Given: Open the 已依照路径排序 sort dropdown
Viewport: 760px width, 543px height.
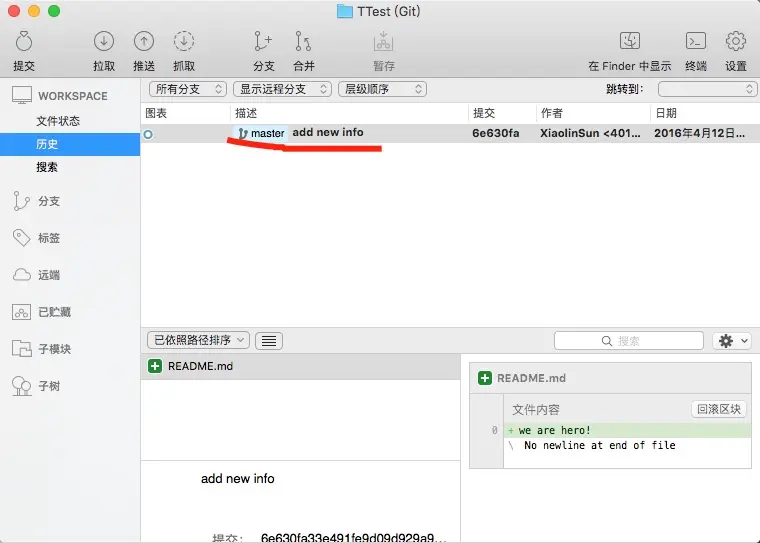Looking at the screenshot, I should coord(198,340).
